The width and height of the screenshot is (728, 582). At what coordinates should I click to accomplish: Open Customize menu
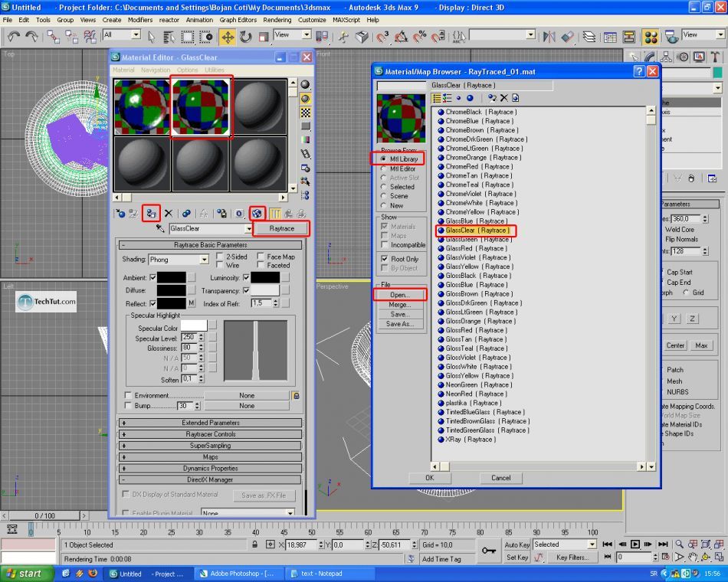[x=312, y=20]
